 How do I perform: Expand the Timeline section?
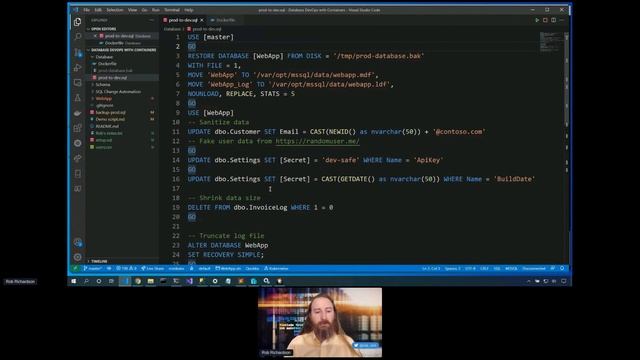click(x=99, y=261)
